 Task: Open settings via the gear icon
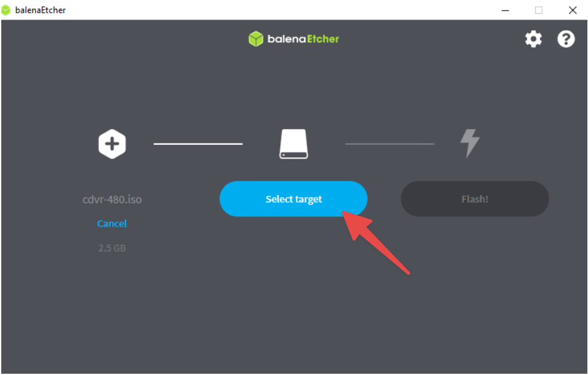(533, 39)
